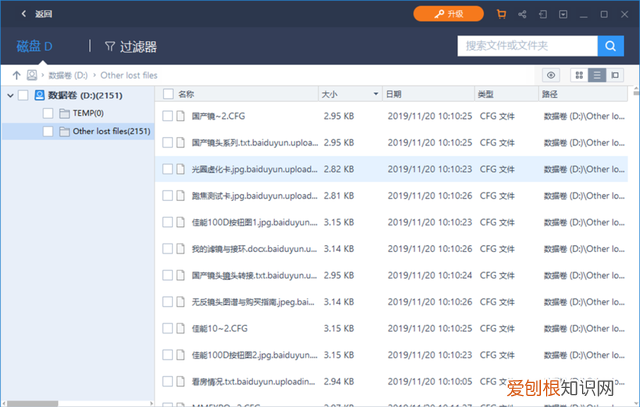Viewport: 640px width, 407px height.
Task: Check the box for 国产镜~2.CFG
Action: click(x=168, y=116)
